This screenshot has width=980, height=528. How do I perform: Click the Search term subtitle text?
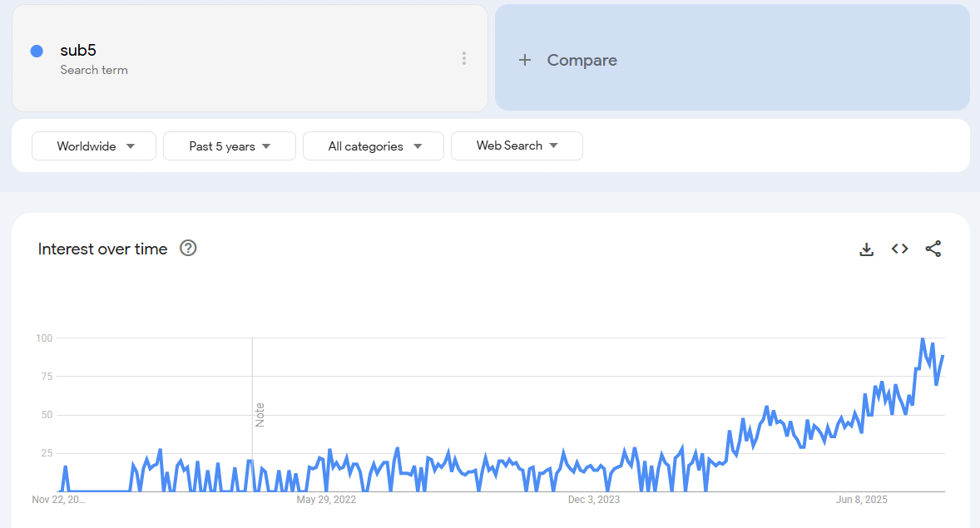(x=94, y=70)
